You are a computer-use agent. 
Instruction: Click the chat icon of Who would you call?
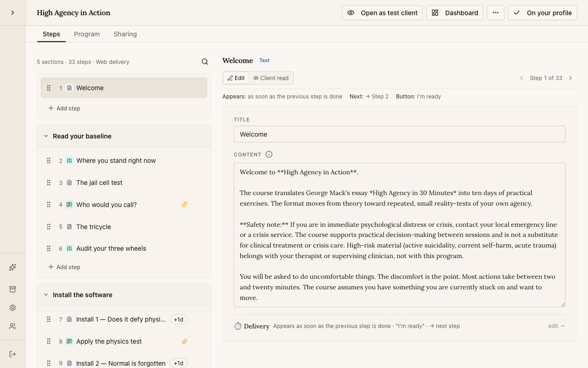point(69,205)
